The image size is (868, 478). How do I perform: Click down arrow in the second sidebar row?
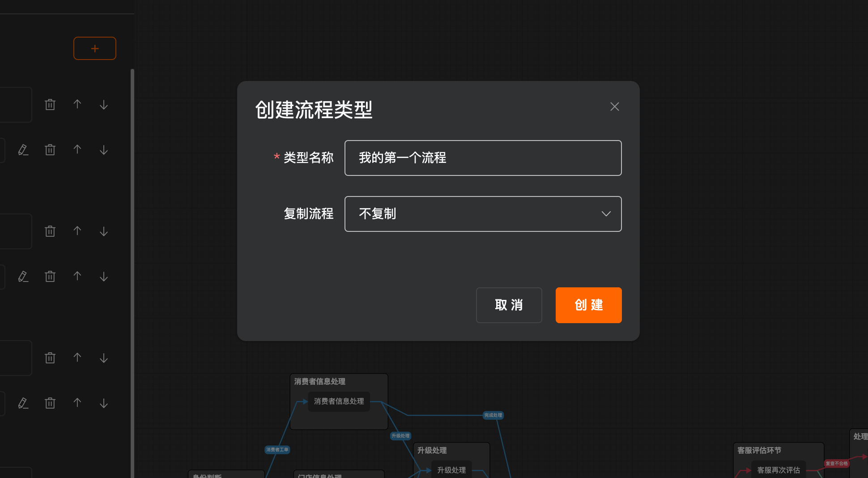tap(104, 150)
